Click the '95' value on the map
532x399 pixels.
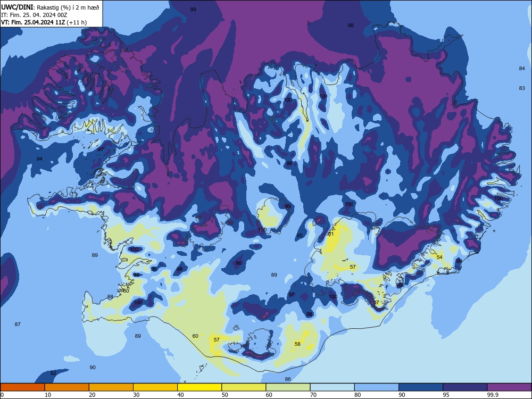(300, 236)
